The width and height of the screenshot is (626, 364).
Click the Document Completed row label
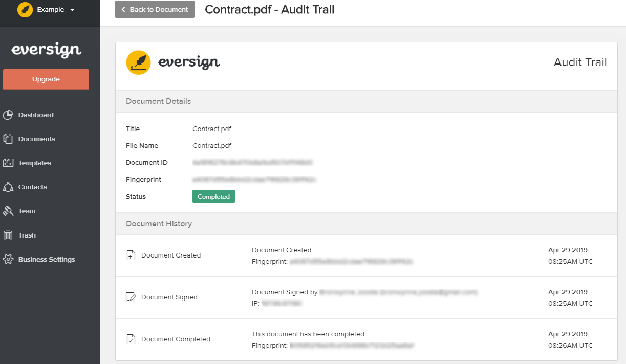(176, 339)
